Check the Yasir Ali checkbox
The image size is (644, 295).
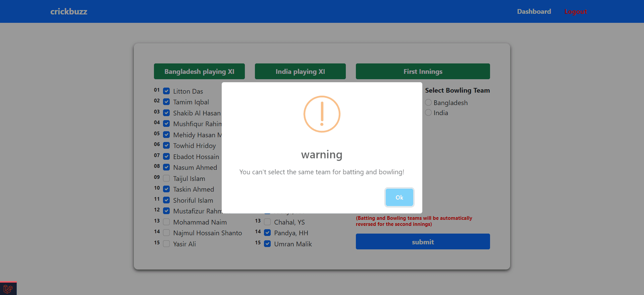tap(166, 244)
